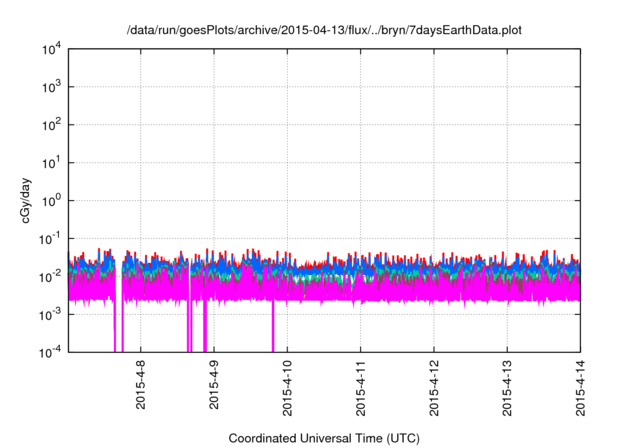Click the 10^-4 y-axis tick label

pyautogui.click(x=50, y=352)
